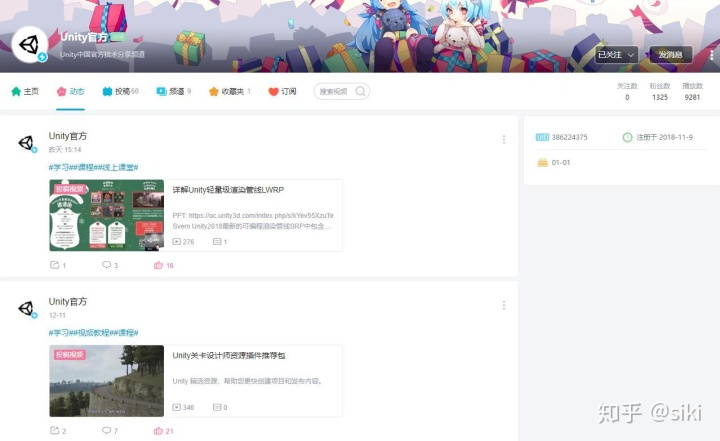Switch to the 动态 tab

point(70,91)
